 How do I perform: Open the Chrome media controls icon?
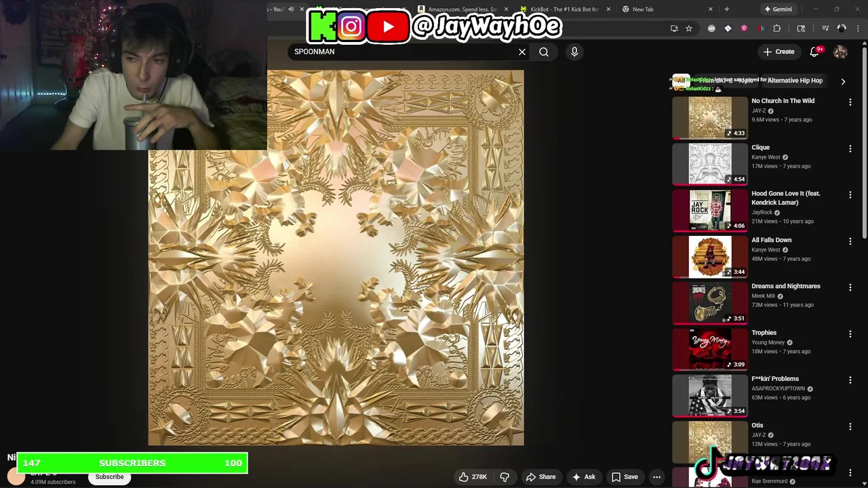825,28
